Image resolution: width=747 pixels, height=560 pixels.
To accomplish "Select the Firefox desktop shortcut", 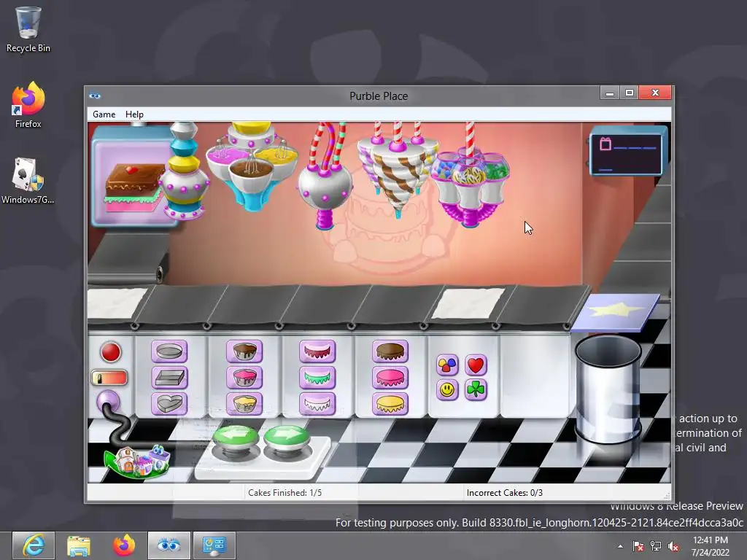I will click(28, 105).
